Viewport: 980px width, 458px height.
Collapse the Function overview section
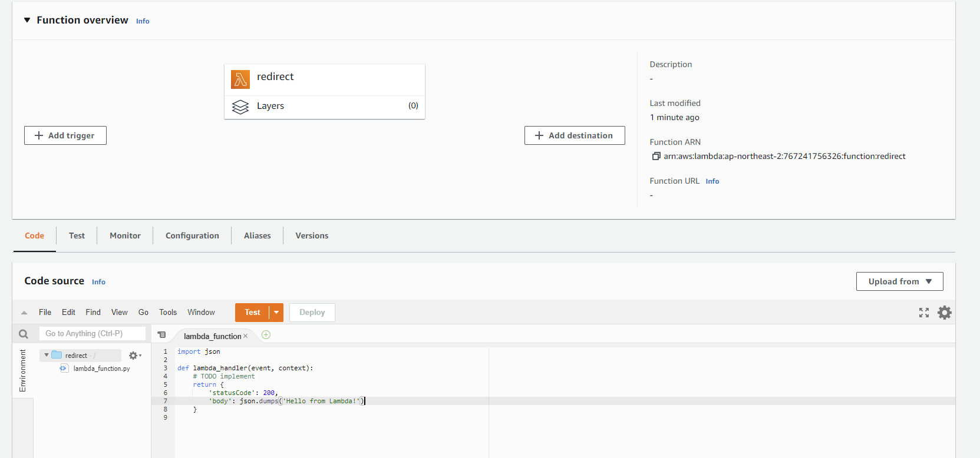pos(27,20)
